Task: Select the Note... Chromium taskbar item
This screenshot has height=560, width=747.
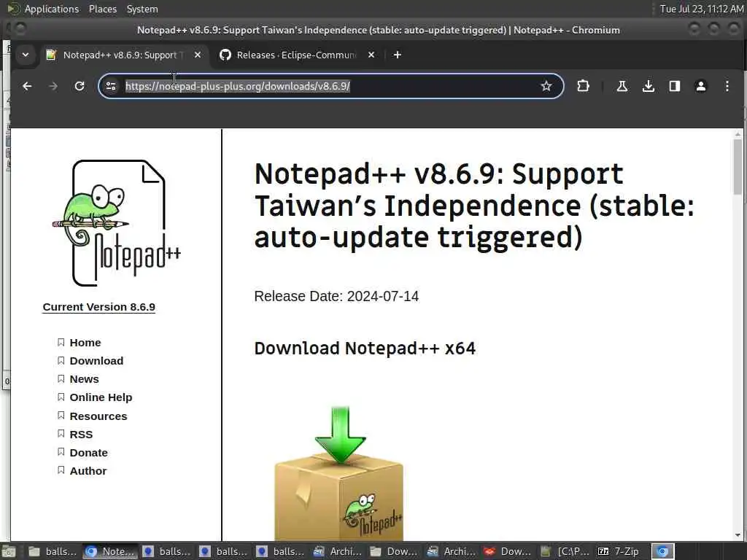Action: pos(110,551)
